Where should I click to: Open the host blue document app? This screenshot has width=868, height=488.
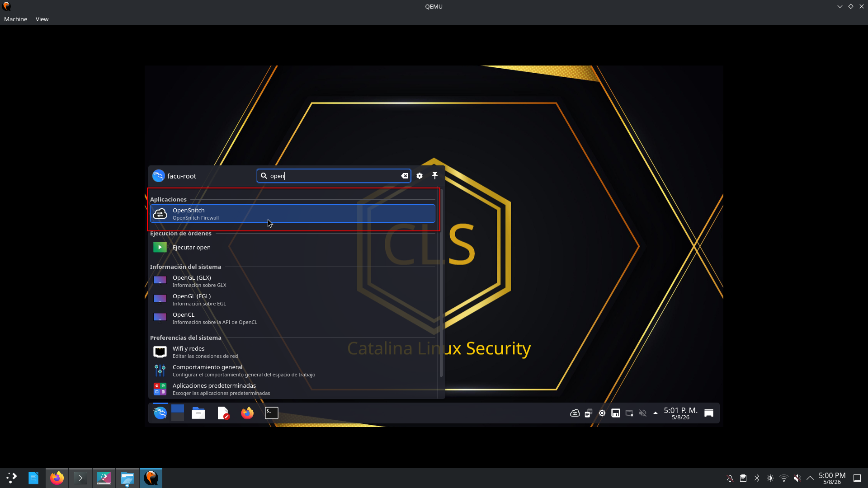tap(33, 478)
